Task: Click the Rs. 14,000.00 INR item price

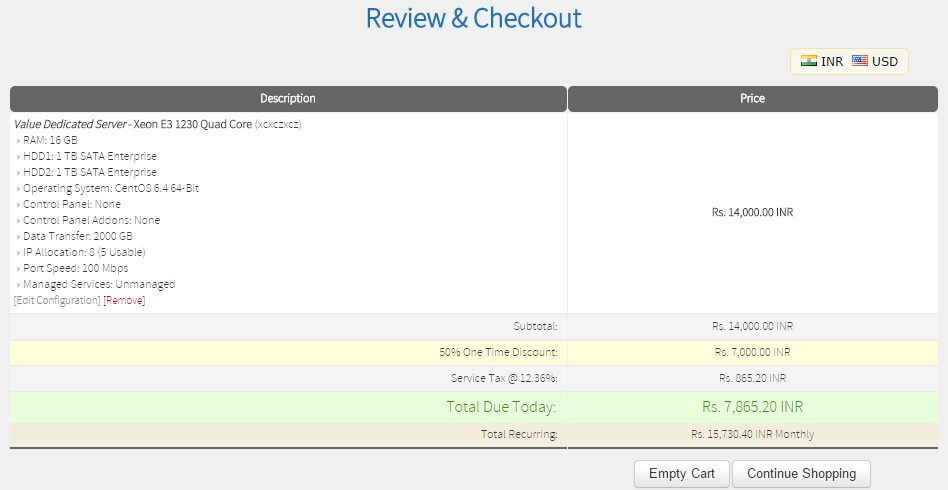Action: [x=752, y=212]
